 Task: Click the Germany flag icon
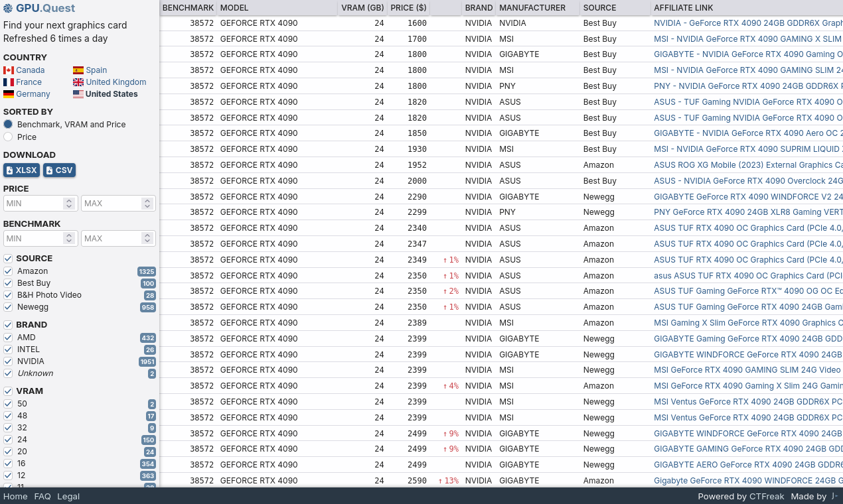[9, 94]
